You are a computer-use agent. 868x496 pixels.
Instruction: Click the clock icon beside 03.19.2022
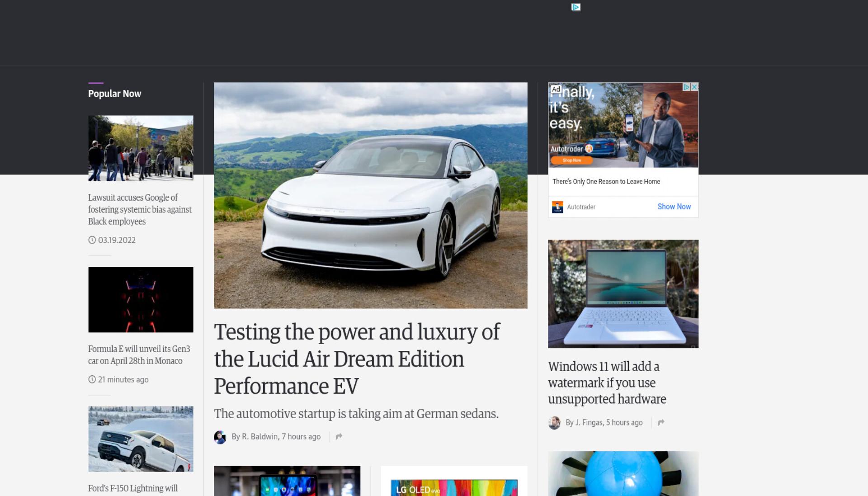coord(92,240)
